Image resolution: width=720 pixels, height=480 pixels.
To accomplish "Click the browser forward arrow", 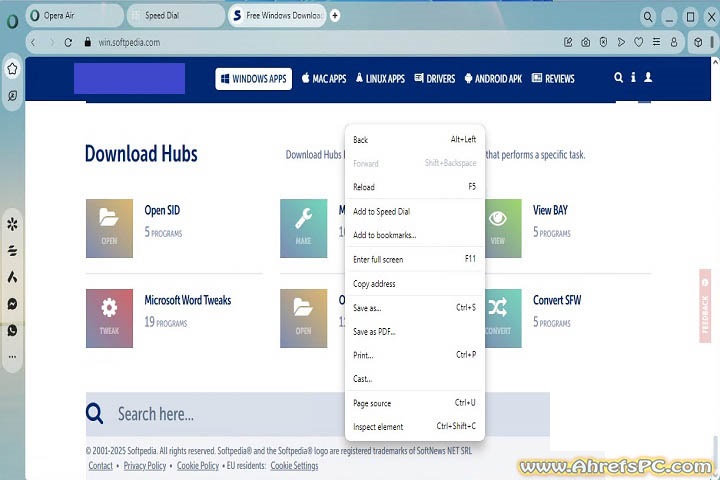I will (51, 42).
